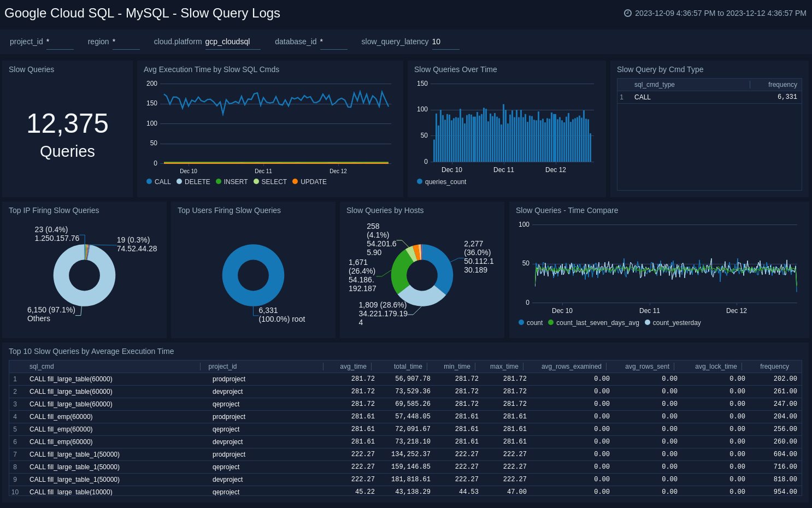The height and width of the screenshot is (508, 812).
Task: Sort the Top 10 table by sql_cmd
Action: pos(42,367)
